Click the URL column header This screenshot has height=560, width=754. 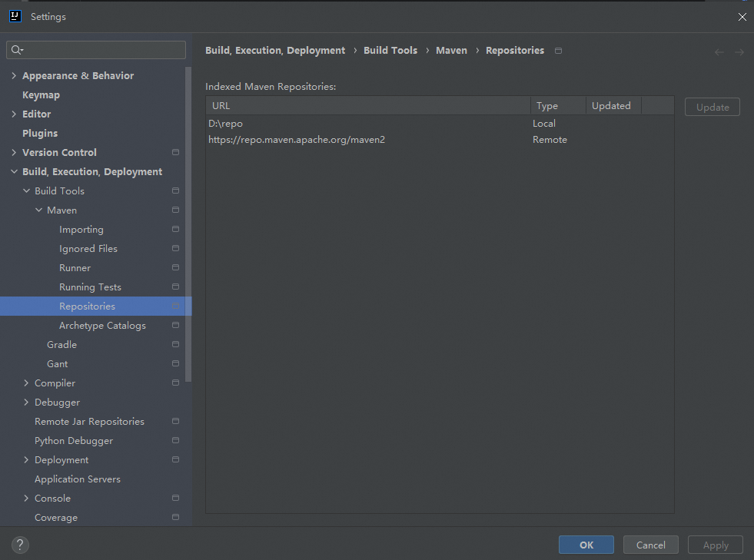(x=368, y=106)
